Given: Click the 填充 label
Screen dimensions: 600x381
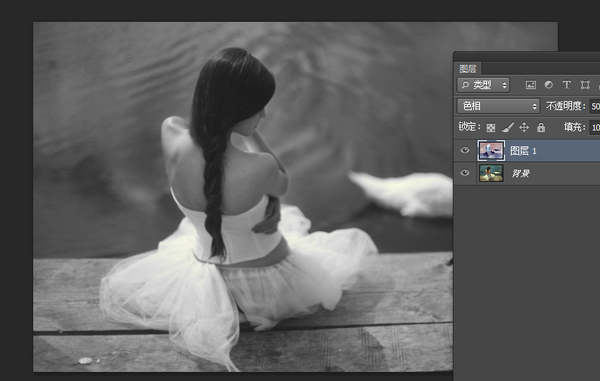Looking at the screenshot, I should [574, 127].
